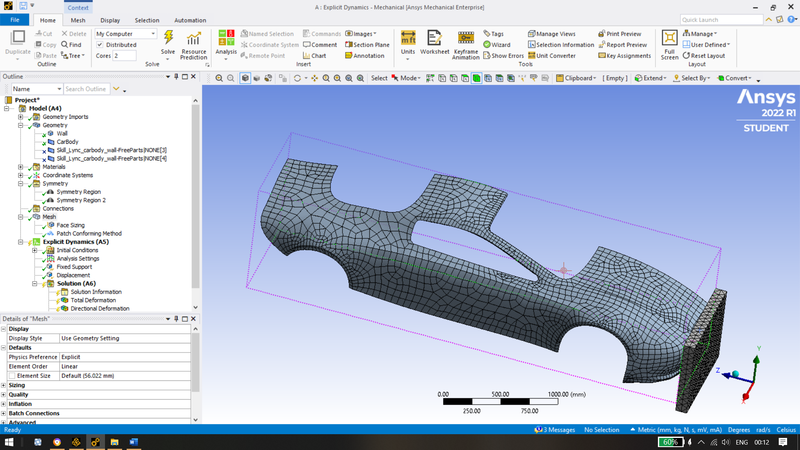
Task: Click the Find icon
Action: click(71, 45)
